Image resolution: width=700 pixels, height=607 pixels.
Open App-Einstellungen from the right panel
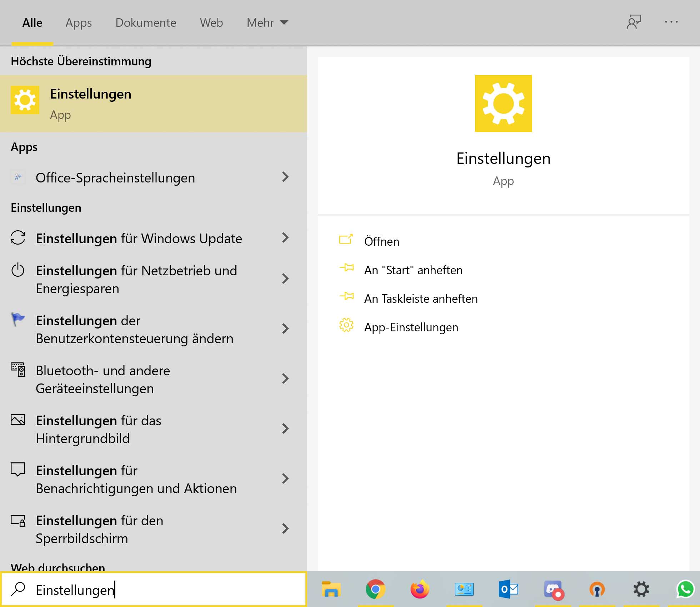pos(411,327)
